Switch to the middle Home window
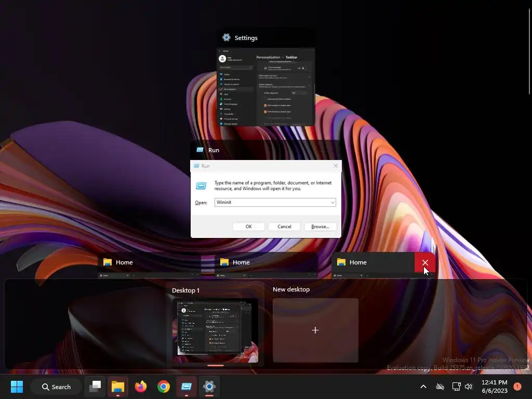Screen dimensions: 532x399 tap(267, 265)
